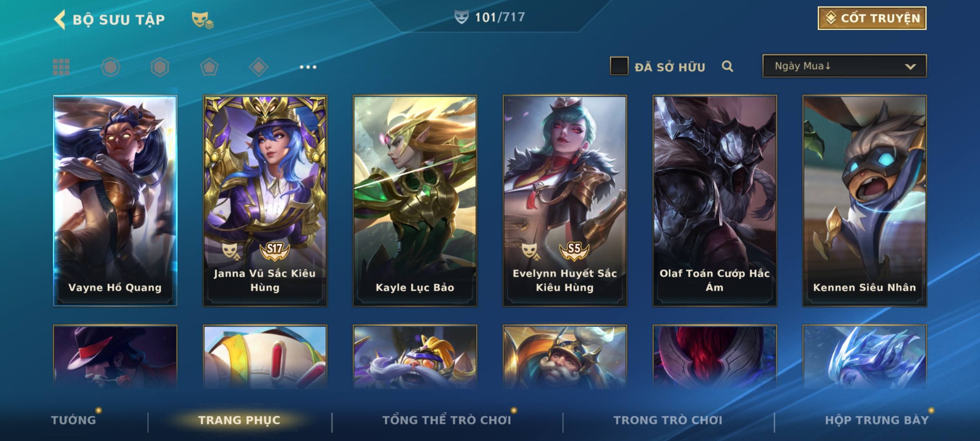
Task: Select the hexagon rarity filter icon
Action: (x=160, y=67)
